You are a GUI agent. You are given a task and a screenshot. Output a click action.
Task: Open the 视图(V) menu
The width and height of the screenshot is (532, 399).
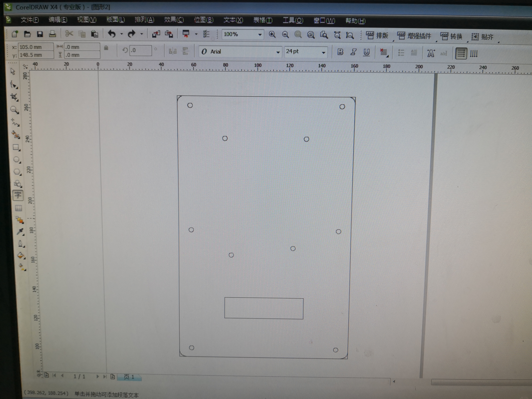click(x=87, y=20)
